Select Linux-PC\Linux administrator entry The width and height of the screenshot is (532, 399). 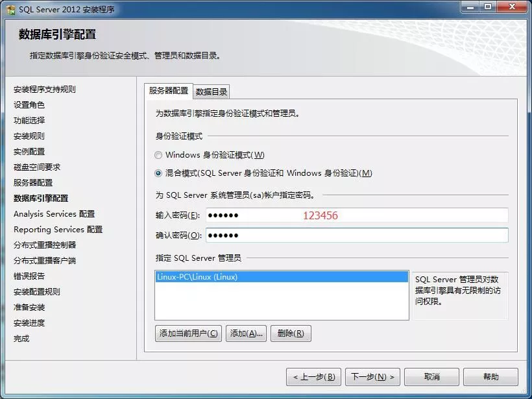(282, 277)
